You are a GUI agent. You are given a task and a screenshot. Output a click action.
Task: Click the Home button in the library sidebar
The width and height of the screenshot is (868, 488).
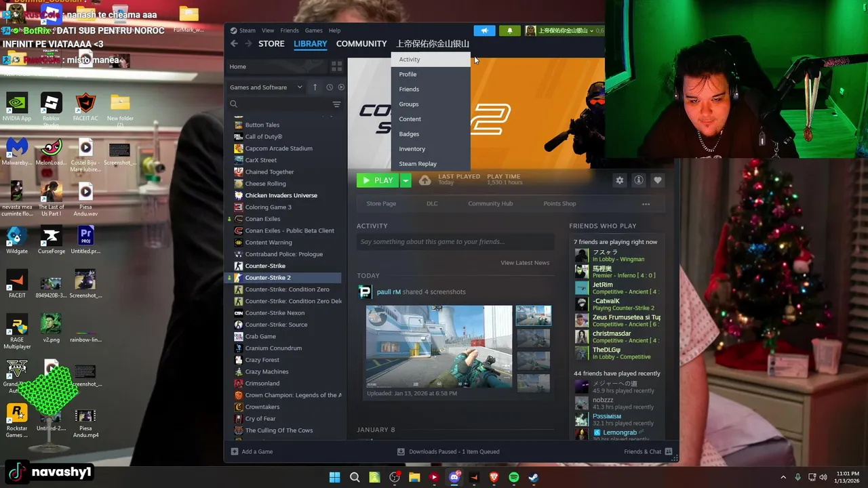click(276, 66)
